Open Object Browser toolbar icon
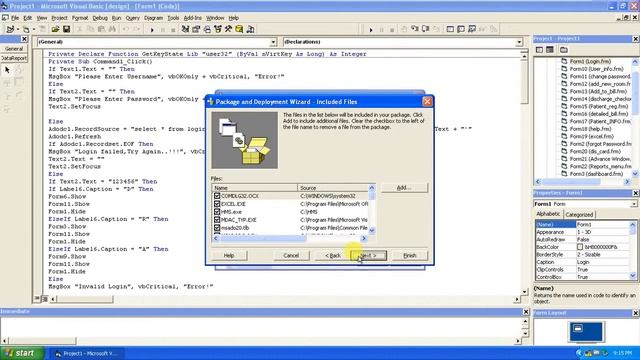This screenshot has width=640, height=360. pyautogui.click(x=218, y=29)
